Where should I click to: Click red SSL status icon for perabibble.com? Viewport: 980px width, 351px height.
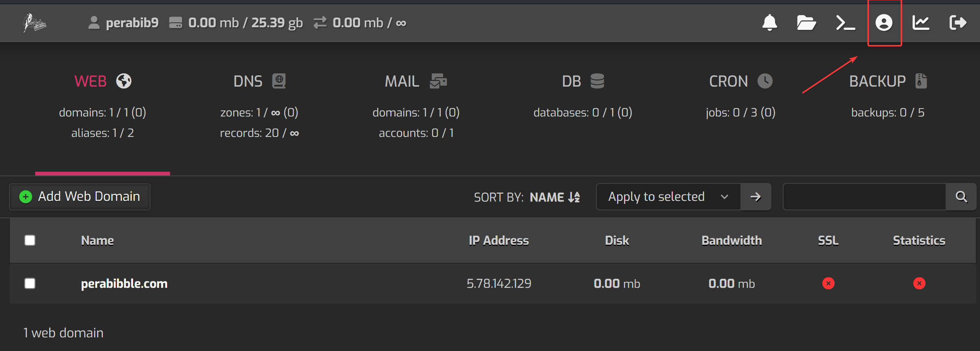click(x=828, y=283)
